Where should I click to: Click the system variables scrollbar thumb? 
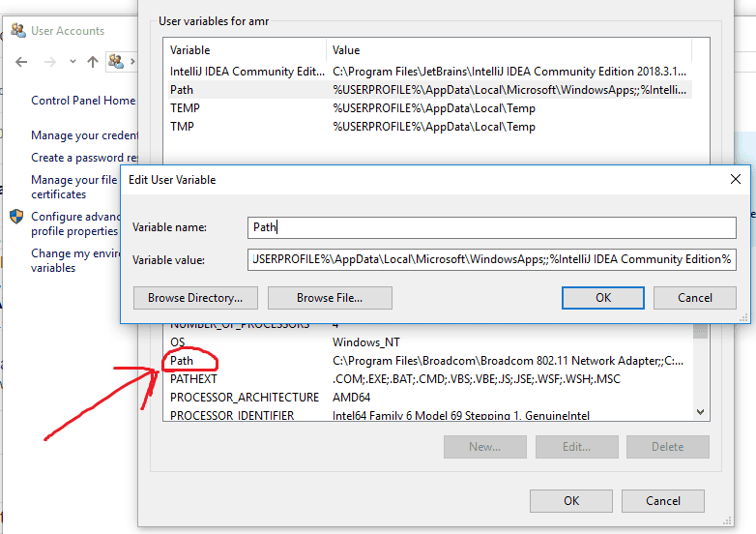[701, 331]
